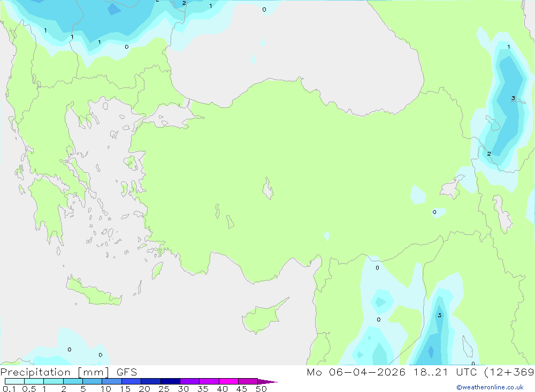Click the 1–2 mm legend swatch
This screenshot has height=392, width=535.
tap(53, 381)
